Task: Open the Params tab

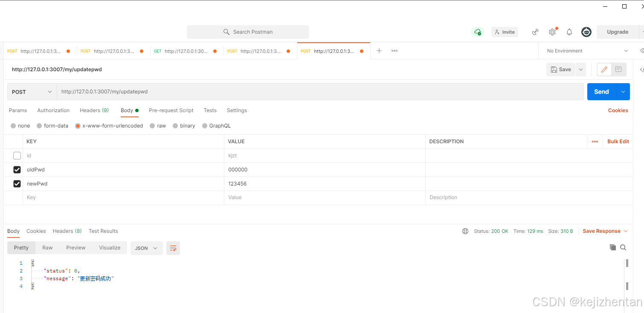Action: (x=18, y=110)
